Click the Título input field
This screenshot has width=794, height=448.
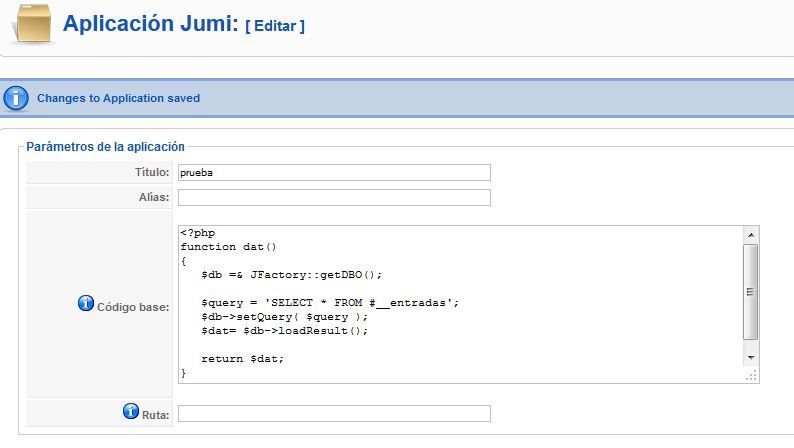point(334,172)
